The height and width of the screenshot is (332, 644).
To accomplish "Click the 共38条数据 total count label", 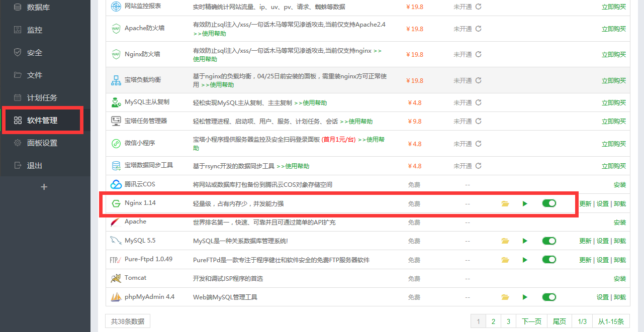I will [x=128, y=321].
